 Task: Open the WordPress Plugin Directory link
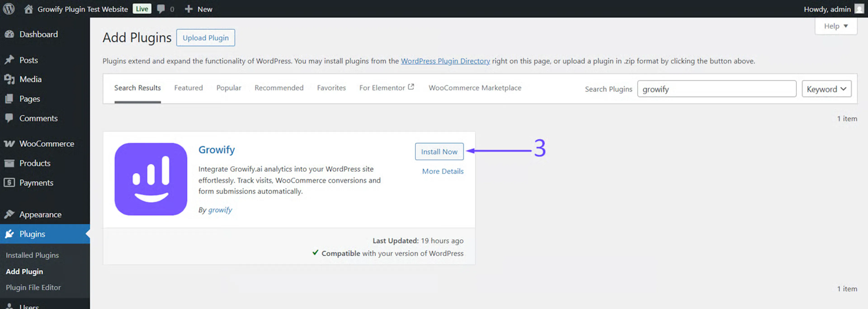(445, 61)
